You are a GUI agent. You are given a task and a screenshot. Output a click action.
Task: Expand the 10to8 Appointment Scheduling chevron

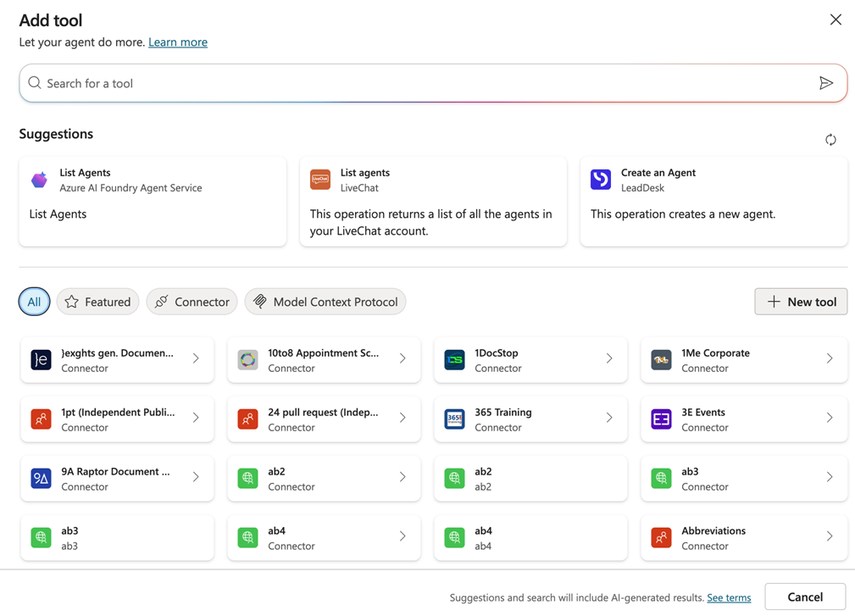coord(403,358)
